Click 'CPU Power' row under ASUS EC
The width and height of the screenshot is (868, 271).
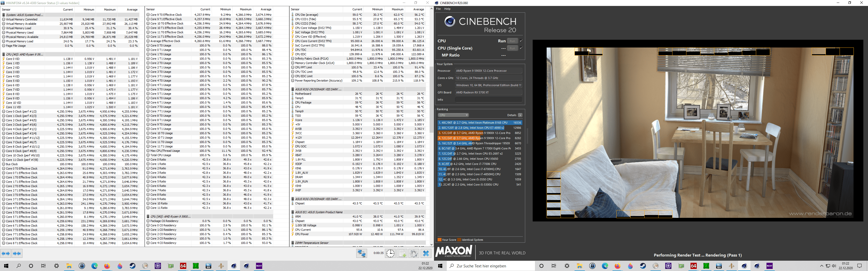pos(358,234)
